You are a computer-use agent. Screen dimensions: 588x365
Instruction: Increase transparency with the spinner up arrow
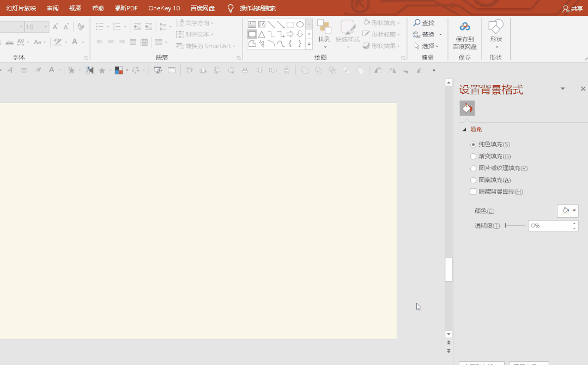coord(574,224)
